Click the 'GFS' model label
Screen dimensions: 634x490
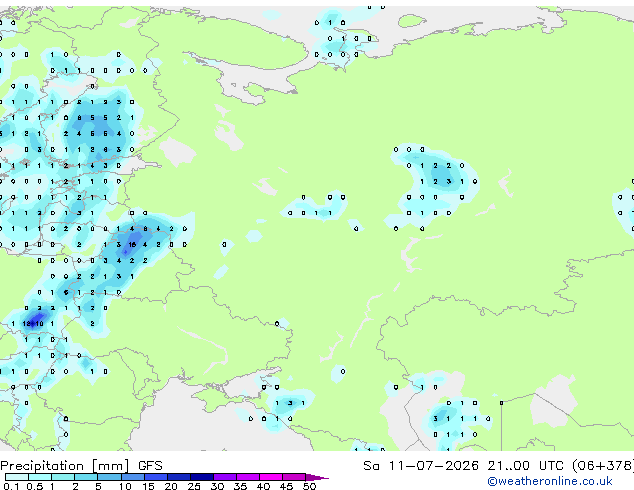pos(150,466)
